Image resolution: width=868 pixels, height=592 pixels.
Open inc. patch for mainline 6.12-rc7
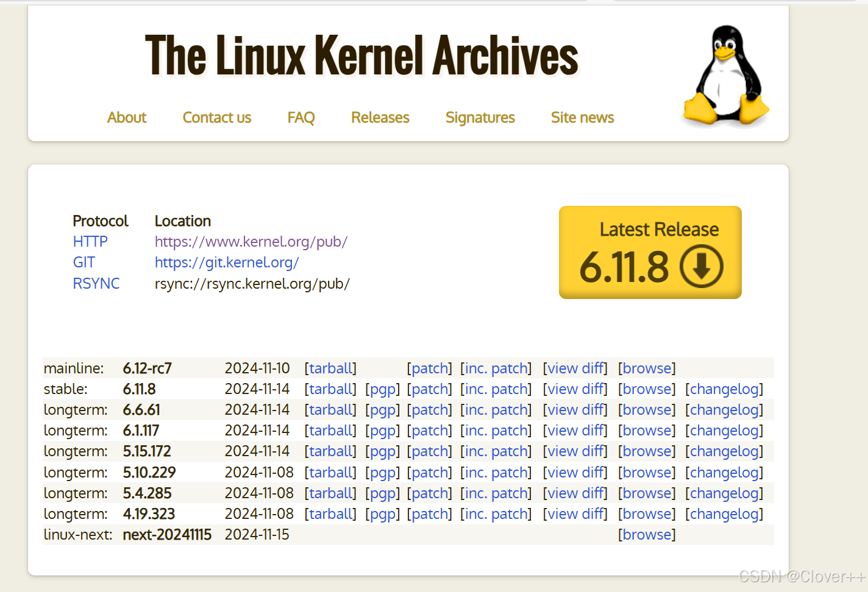click(x=496, y=368)
